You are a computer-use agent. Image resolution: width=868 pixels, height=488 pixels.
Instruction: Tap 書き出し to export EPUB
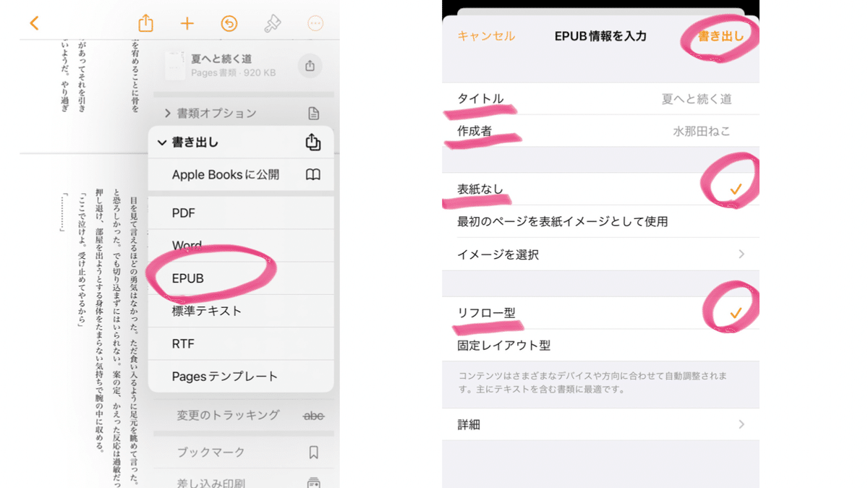pos(720,36)
